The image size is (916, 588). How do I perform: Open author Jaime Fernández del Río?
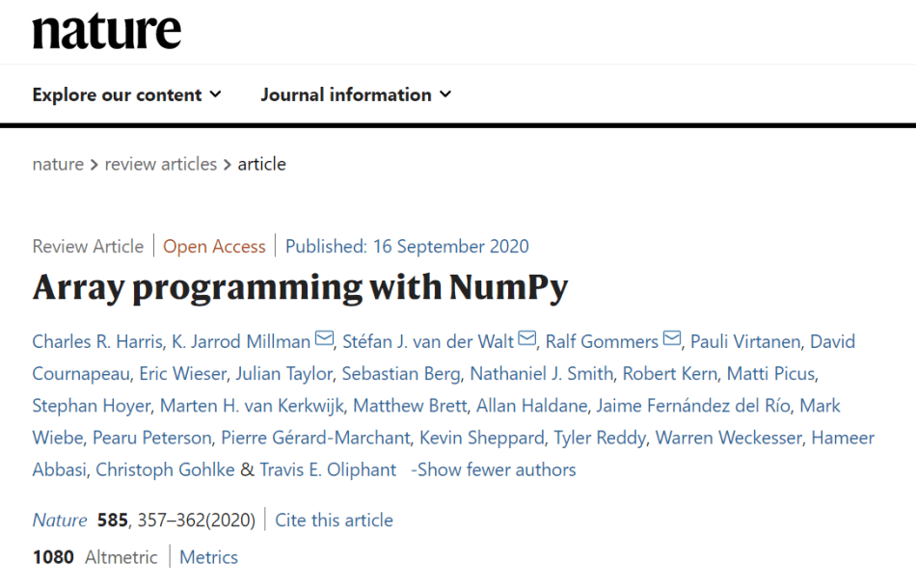point(693,406)
